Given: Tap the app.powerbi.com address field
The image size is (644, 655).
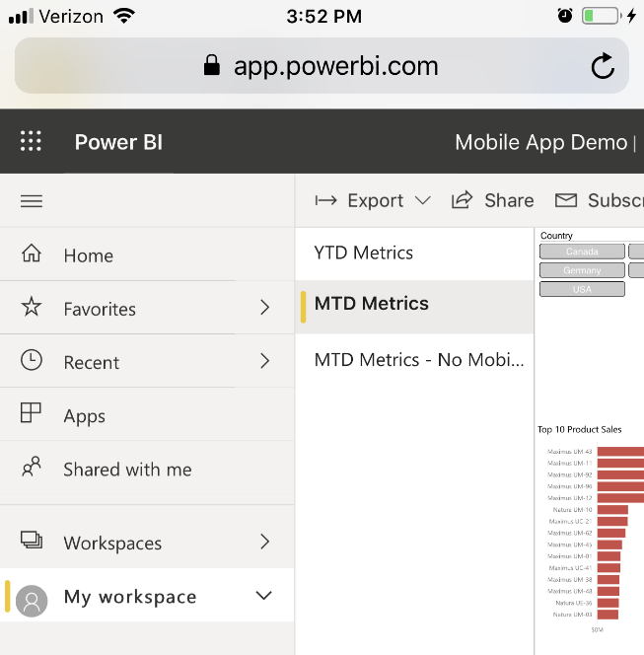Looking at the screenshot, I should click(322, 65).
